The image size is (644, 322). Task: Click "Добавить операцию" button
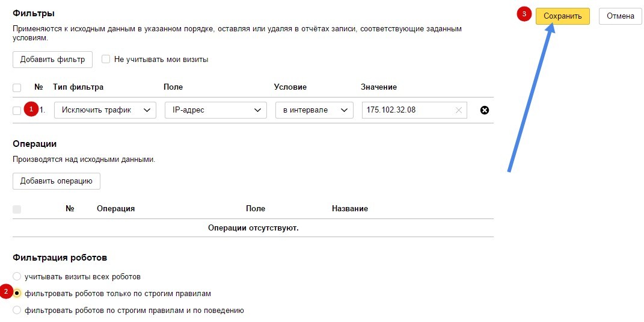pos(56,181)
